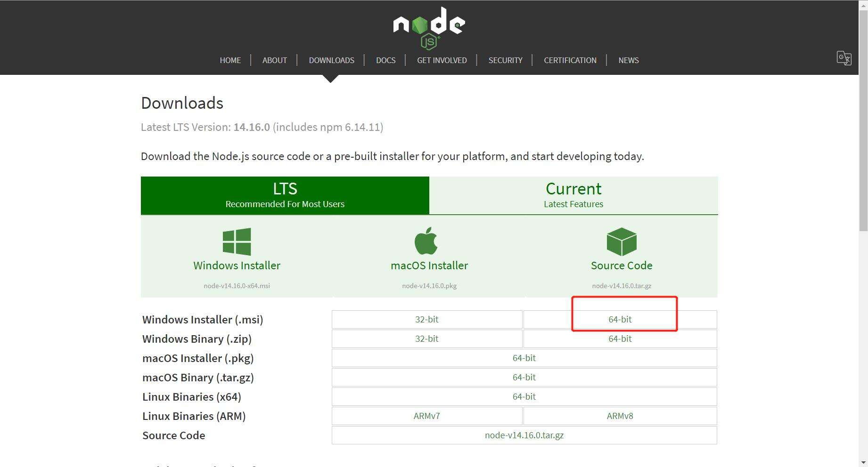Viewport: 868px width, 467px height.
Task: Open GET INVOLVED in navigation
Action: click(x=442, y=60)
